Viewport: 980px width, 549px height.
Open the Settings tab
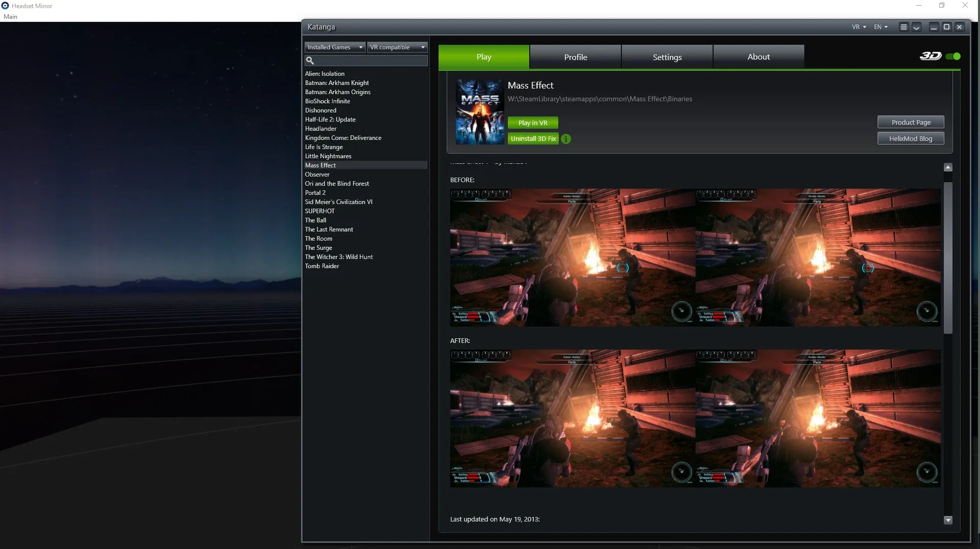(667, 57)
